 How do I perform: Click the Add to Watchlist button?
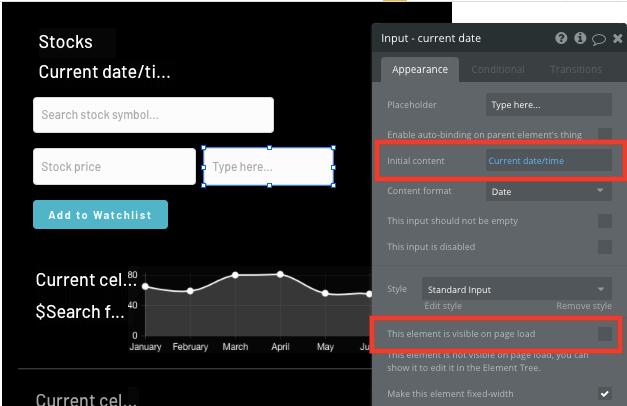click(x=100, y=215)
